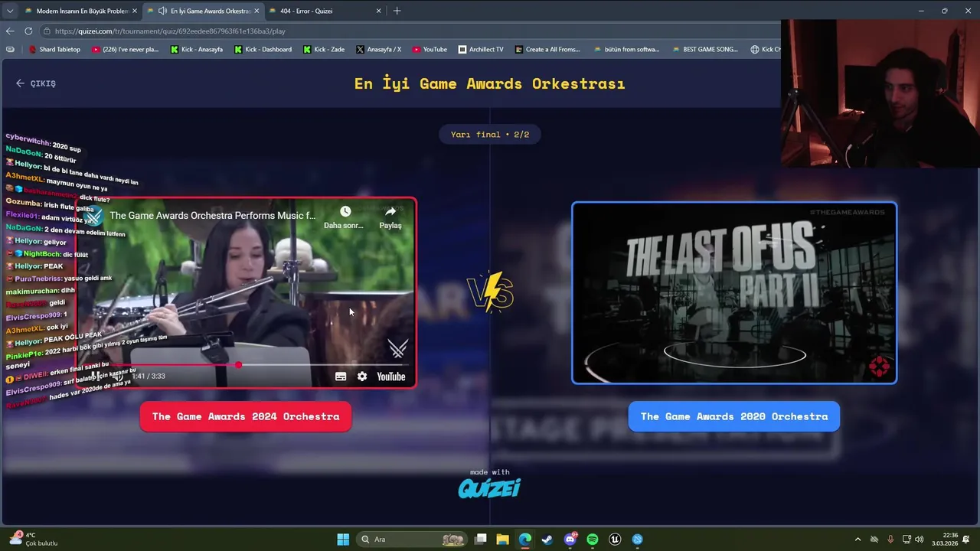This screenshot has height=551, width=980.
Task: Click the 'Daha sonra' watch later clock icon
Action: point(345,211)
